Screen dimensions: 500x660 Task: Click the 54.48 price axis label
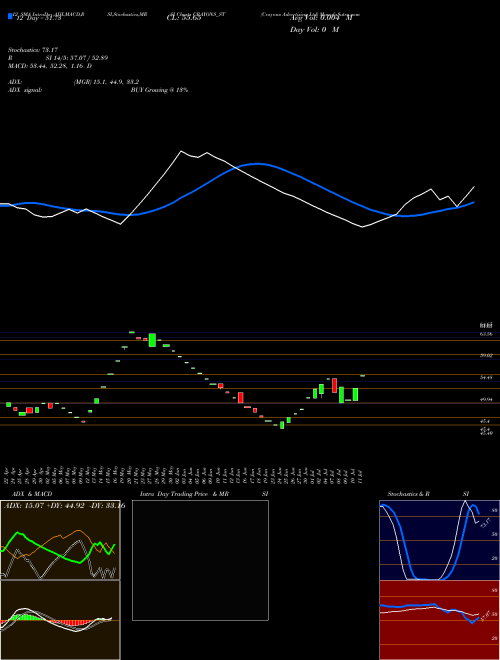[x=486, y=378]
